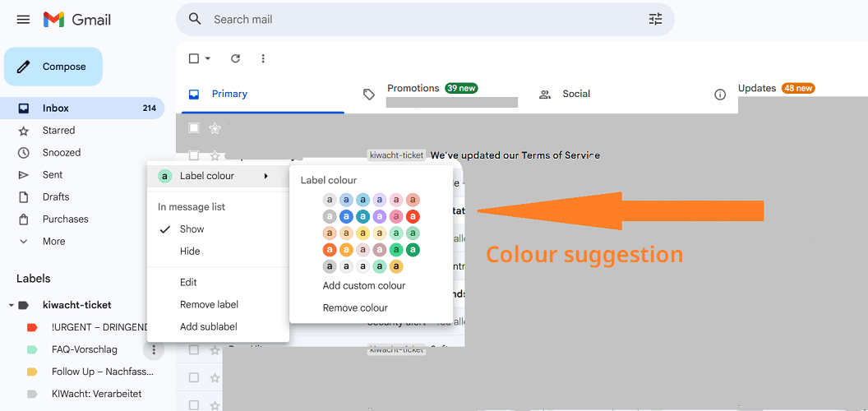Viewport: 868px width, 411px height.
Task: Pick the strong blue colour swatch
Action: 347,216
